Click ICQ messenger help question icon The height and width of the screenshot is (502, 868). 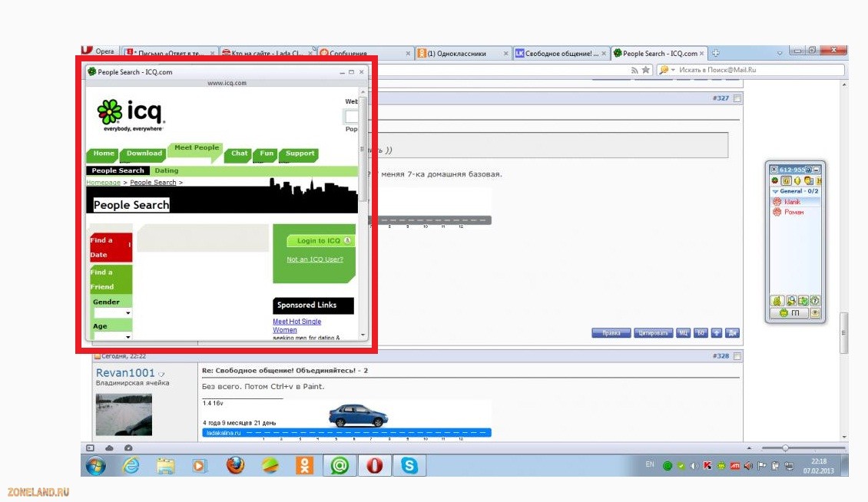[x=815, y=301]
